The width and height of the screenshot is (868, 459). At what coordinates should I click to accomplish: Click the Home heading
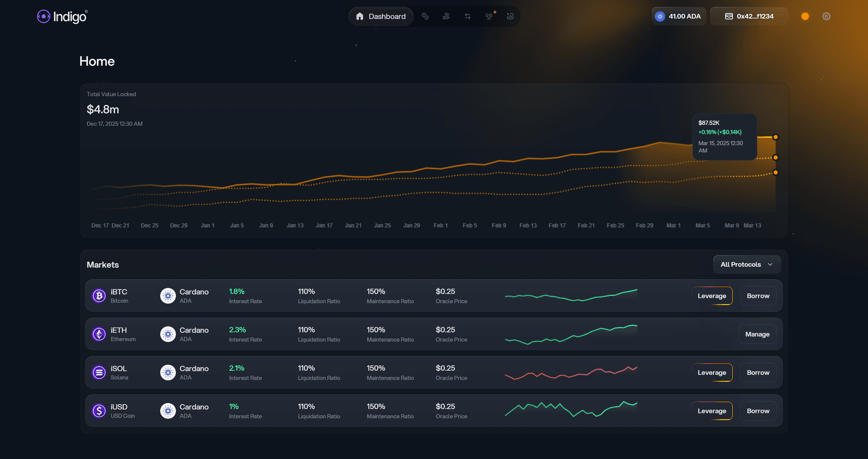coord(97,61)
